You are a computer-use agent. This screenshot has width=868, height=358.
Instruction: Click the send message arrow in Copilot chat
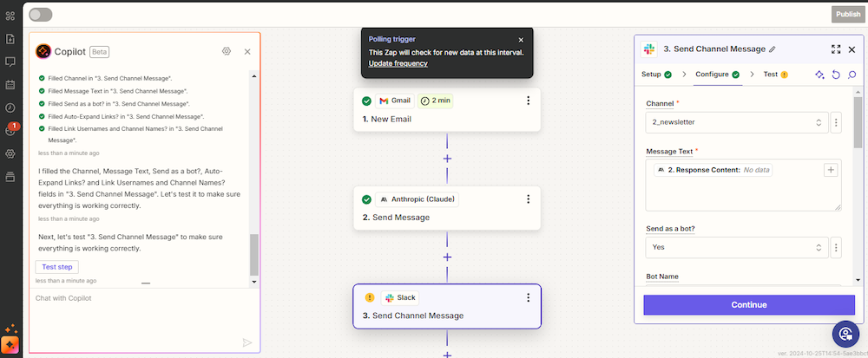(247, 342)
